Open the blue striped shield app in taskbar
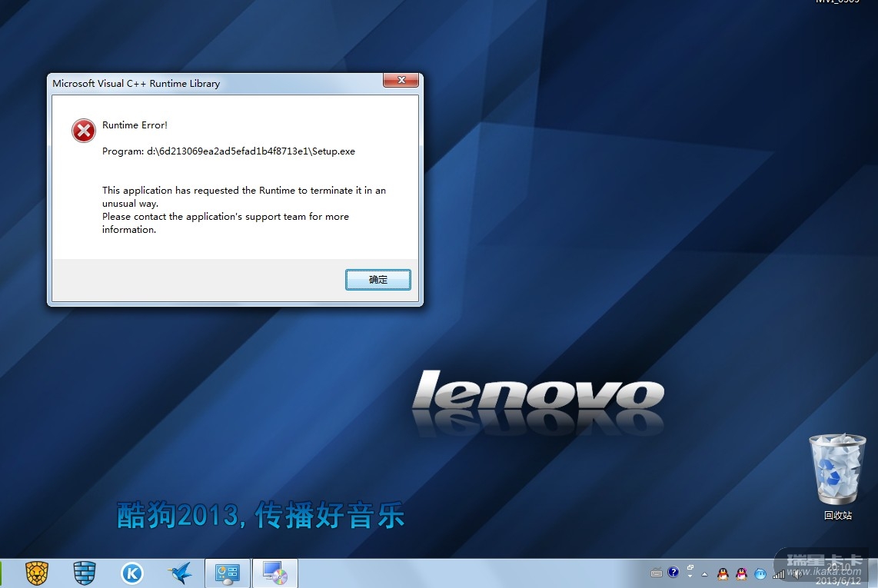 [85, 573]
